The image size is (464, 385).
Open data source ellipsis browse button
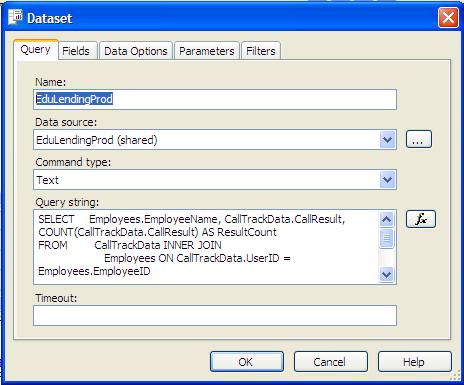419,139
